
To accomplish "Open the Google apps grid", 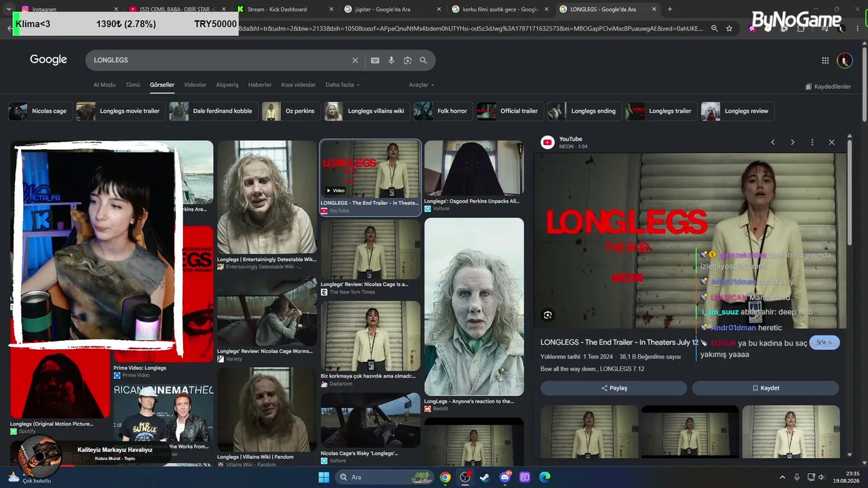I will coord(825,60).
